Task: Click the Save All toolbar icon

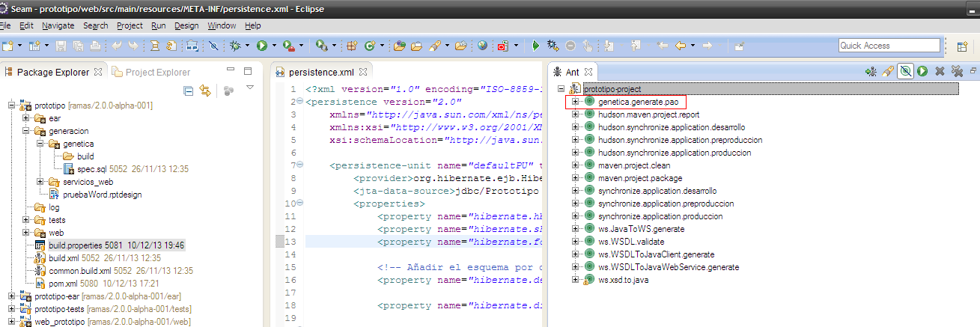Action: click(x=78, y=46)
